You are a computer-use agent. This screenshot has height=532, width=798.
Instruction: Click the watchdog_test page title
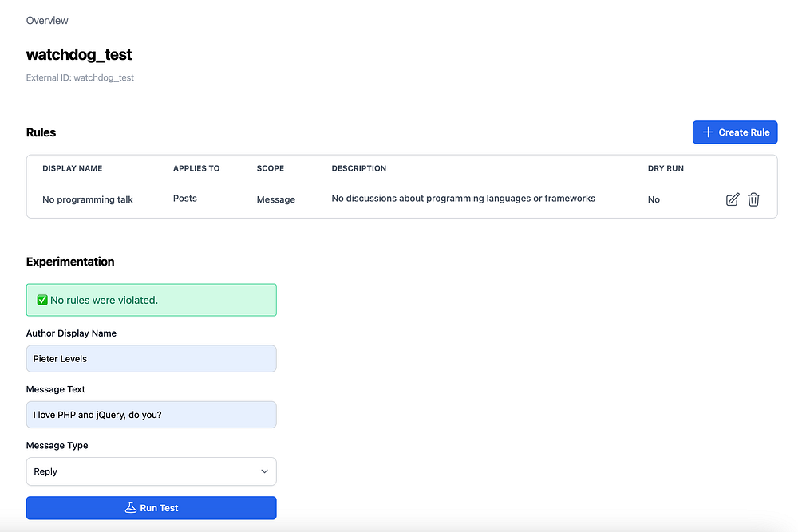point(79,54)
